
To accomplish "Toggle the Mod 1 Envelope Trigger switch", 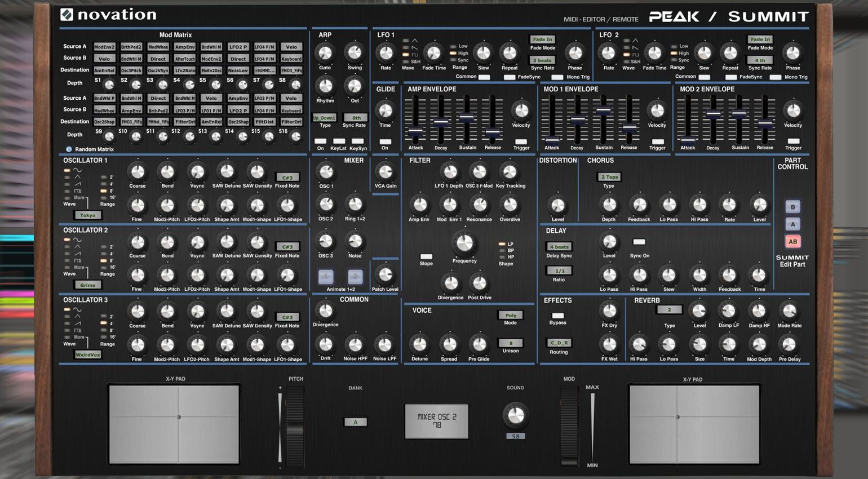I will (x=657, y=142).
